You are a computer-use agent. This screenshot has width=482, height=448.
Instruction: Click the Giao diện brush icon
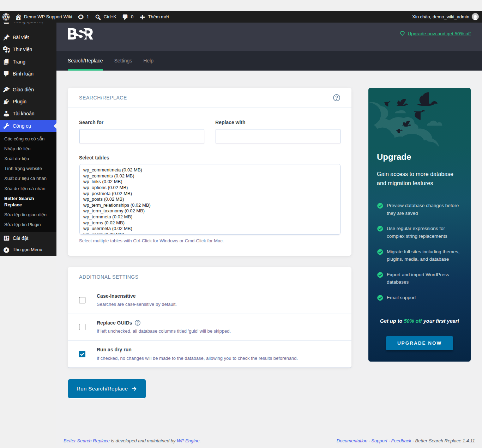click(x=6, y=90)
